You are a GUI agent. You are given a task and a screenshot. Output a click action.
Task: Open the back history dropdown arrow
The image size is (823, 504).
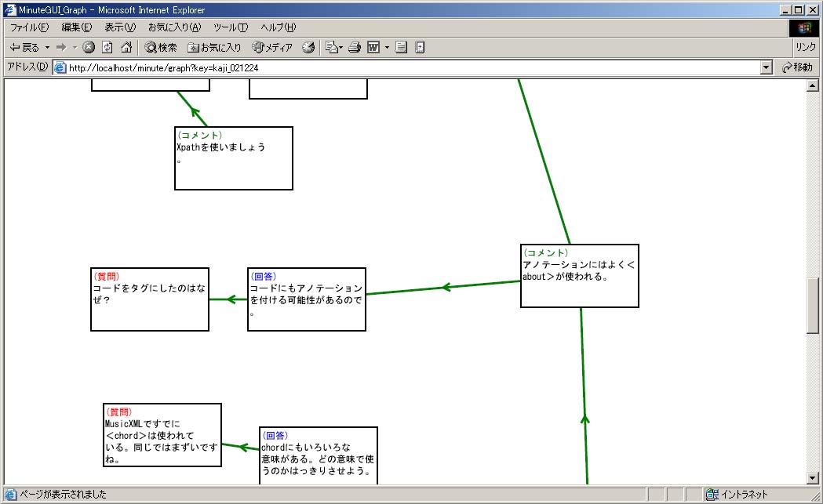tap(47, 48)
